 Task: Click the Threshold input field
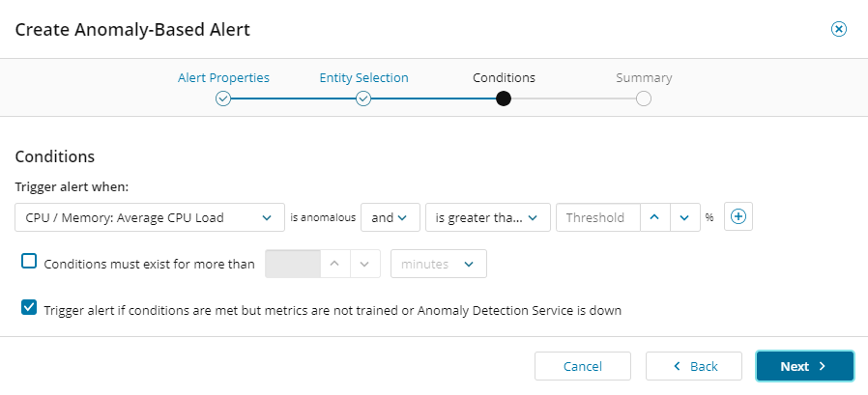pos(597,217)
